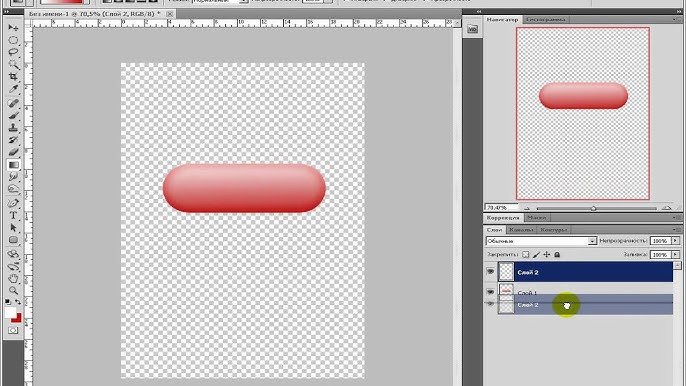Switch to the Гистограмма tab
Image resolution: width=686 pixels, height=386 pixels.
point(546,20)
